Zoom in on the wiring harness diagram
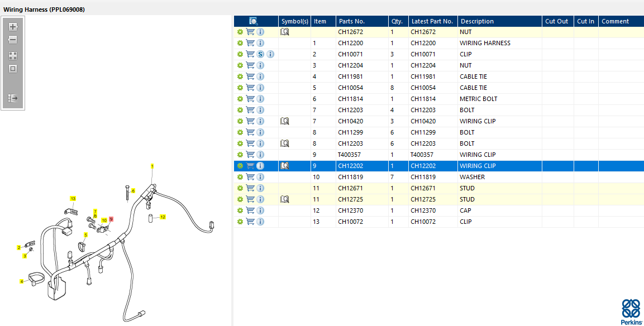644x326 pixels. coord(13,27)
